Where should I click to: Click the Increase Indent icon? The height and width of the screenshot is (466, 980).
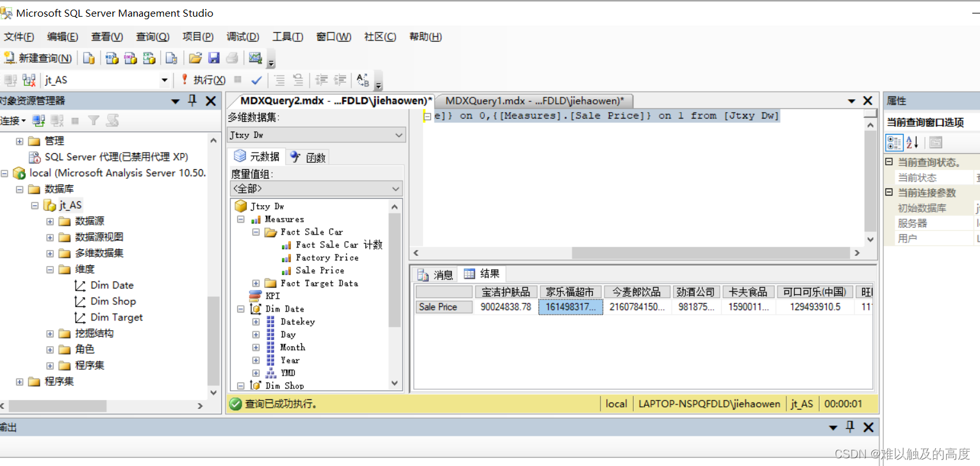[340, 80]
